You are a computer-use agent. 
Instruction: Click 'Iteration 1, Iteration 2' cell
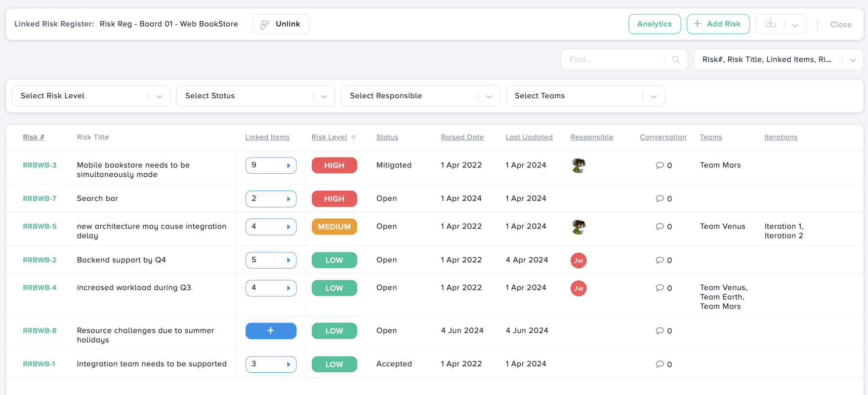click(784, 231)
